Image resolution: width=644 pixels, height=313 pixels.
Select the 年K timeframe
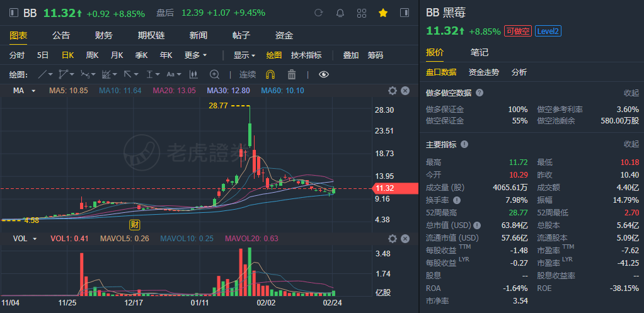pyautogui.click(x=166, y=55)
